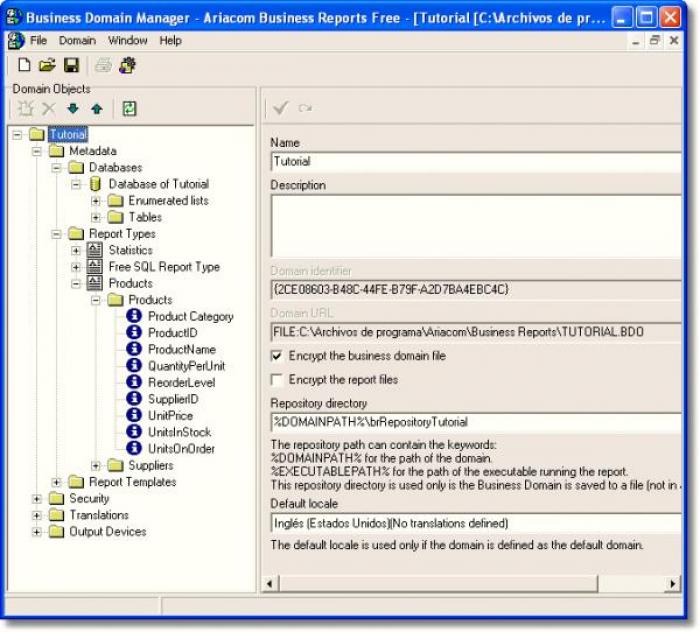
Task: Click the New object icon in Domain Objects
Action: point(25,108)
